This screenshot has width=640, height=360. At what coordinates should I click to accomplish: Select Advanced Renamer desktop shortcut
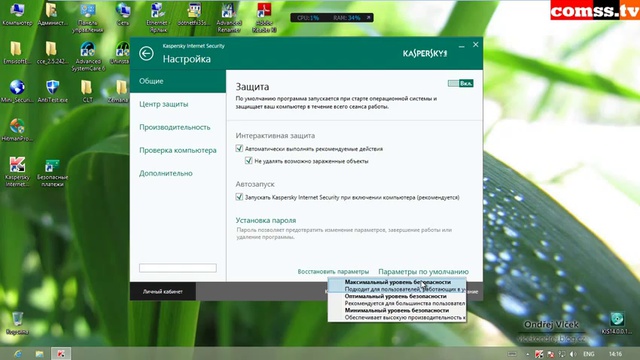click(229, 18)
